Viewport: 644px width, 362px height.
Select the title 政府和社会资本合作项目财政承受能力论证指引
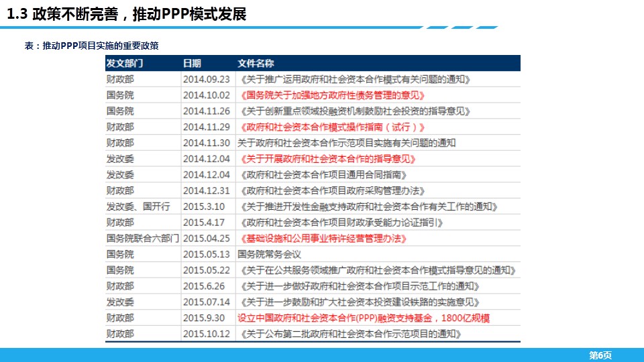click(341, 223)
